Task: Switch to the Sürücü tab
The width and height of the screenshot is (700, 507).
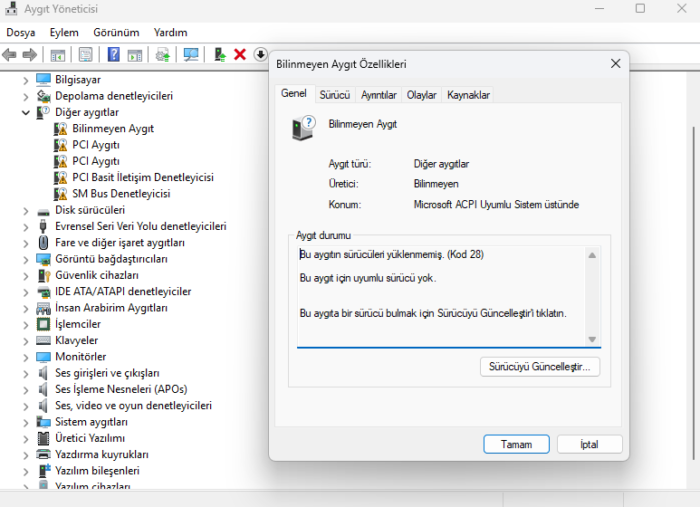Action: pyautogui.click(x=335, y=95)
